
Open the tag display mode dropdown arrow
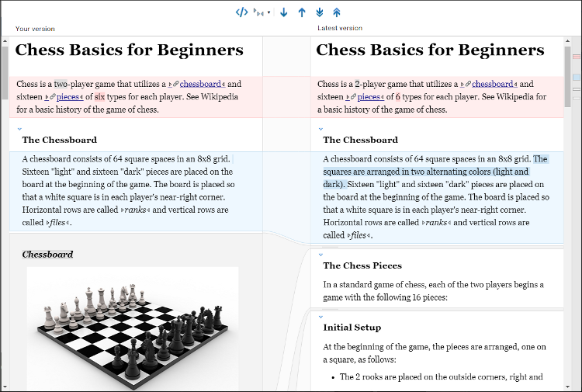(268, 12)
